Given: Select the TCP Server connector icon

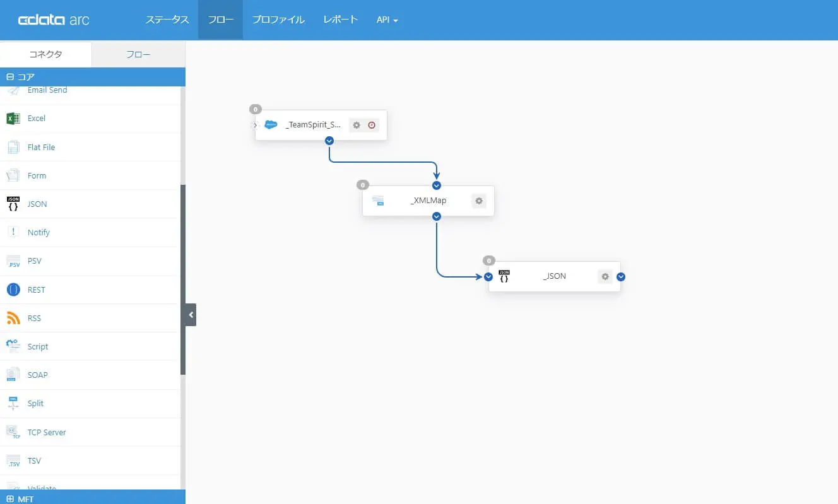Looking at the screenshot, I should click(13, 432).
